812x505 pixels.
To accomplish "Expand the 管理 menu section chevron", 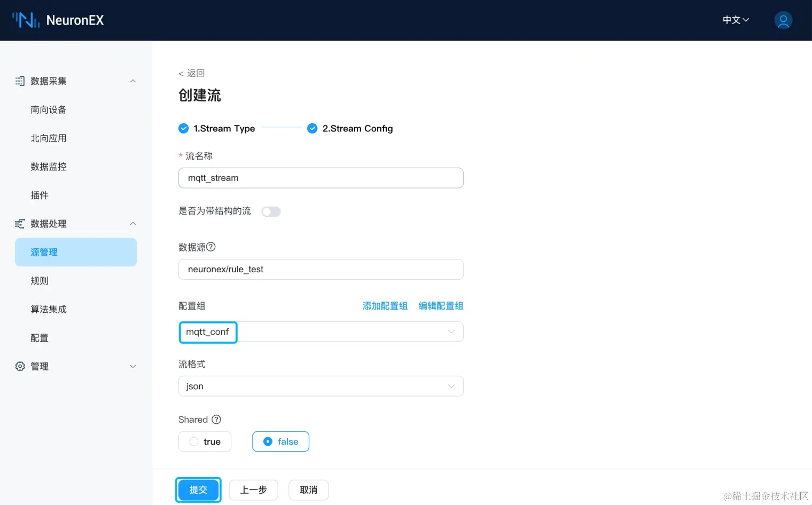I will point(133,366).
